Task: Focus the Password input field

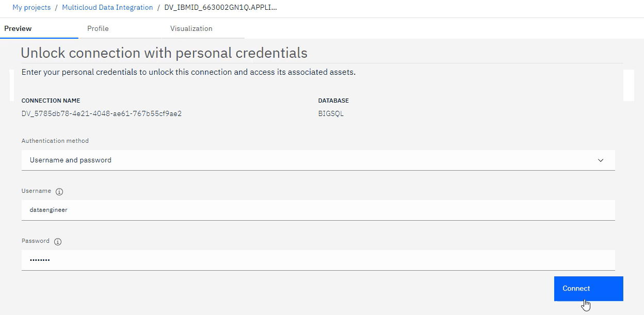Action: click(x=318, y=260)
